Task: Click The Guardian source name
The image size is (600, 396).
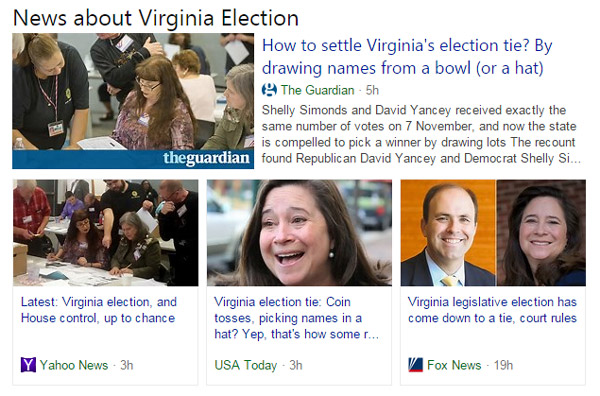Action: (x=318, y=90)
